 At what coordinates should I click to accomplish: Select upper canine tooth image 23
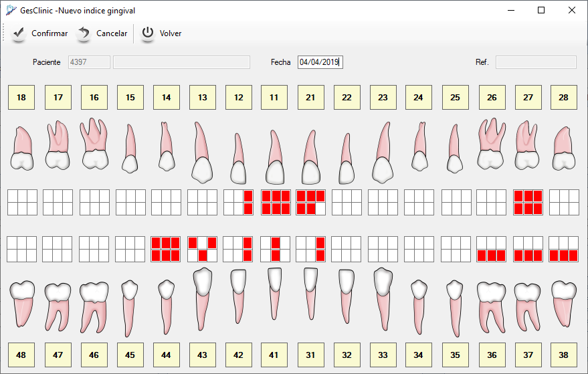(x=383, y=153)
